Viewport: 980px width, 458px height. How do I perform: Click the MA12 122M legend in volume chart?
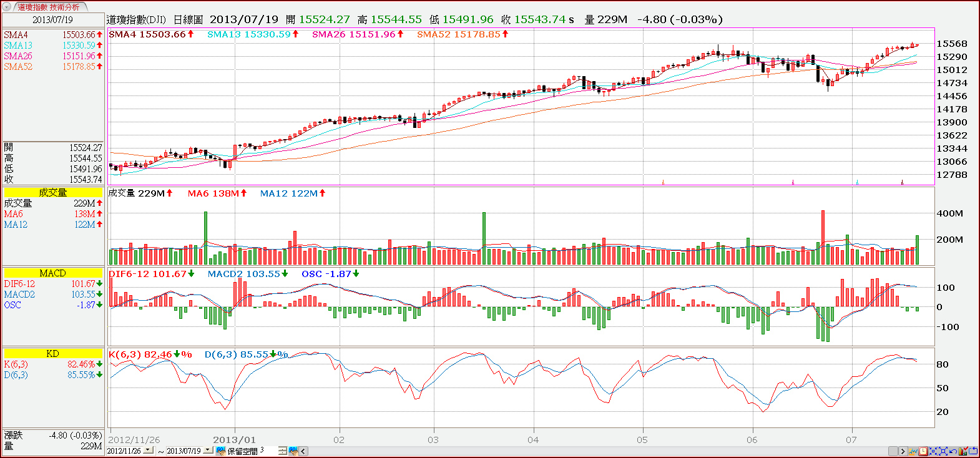293,193
